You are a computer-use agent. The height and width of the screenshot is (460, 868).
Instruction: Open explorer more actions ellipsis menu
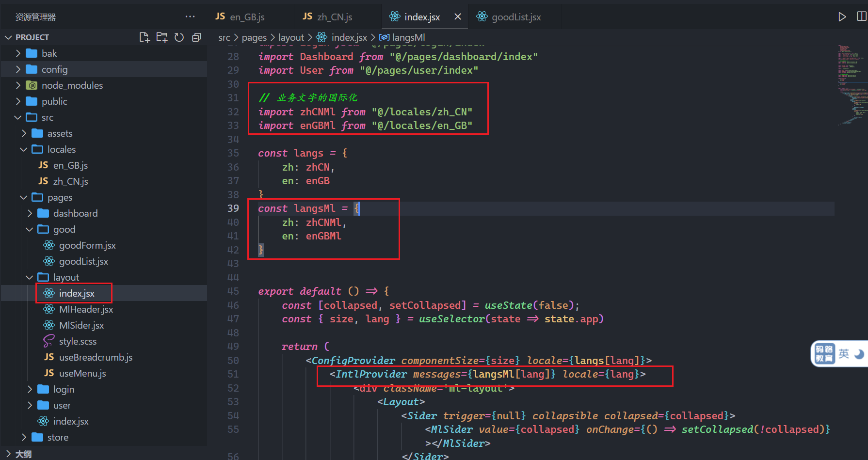[x=190, y=16]
